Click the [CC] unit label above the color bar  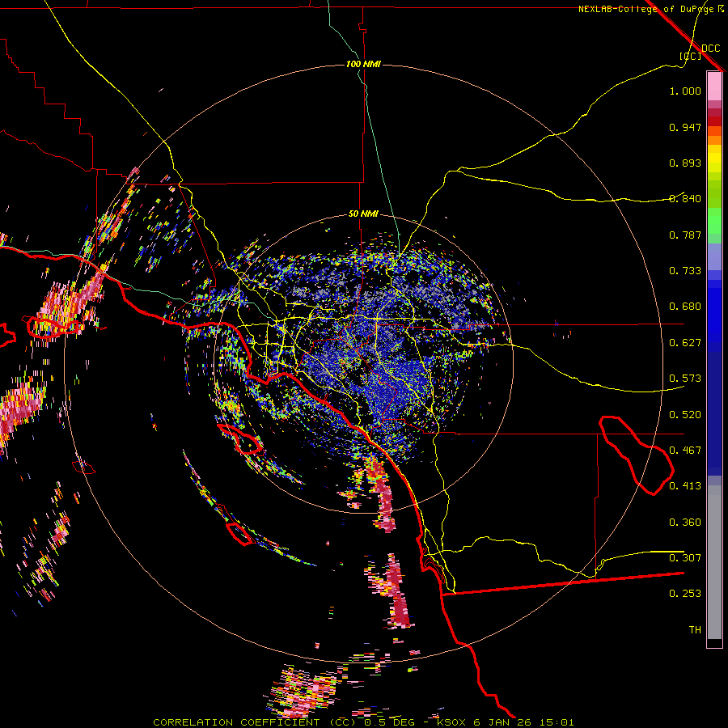click(x=691, y=56)
